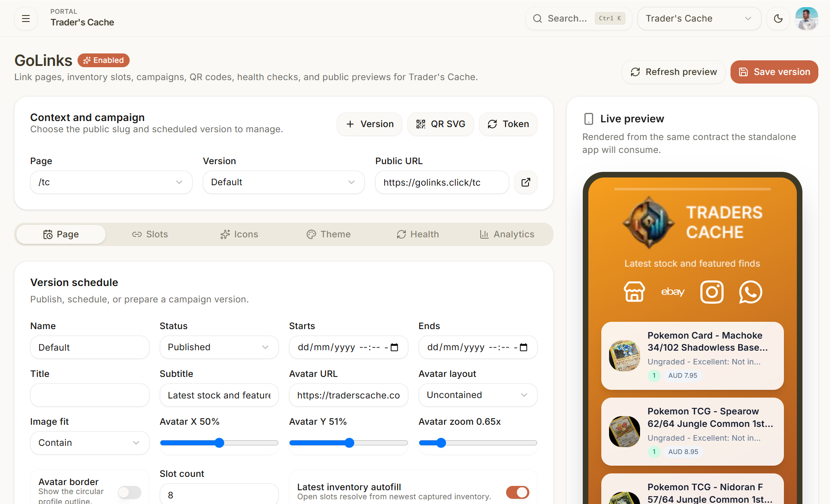Click the Refresh preview button
Image resolution: width=830 pixels, height=504 pixels.
coord(674,72)
